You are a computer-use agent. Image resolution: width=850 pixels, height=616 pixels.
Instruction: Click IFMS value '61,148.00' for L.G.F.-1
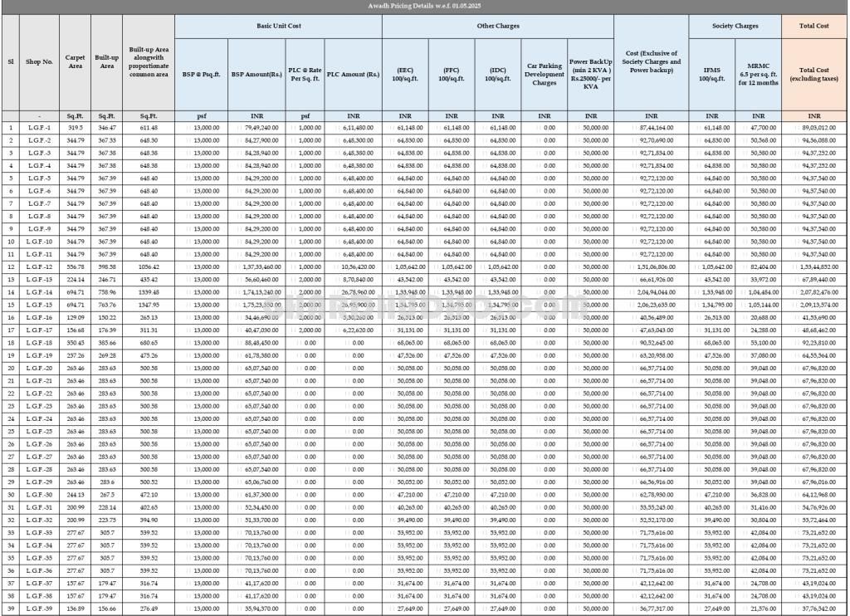pyautogui.click(x=711, y=128)
